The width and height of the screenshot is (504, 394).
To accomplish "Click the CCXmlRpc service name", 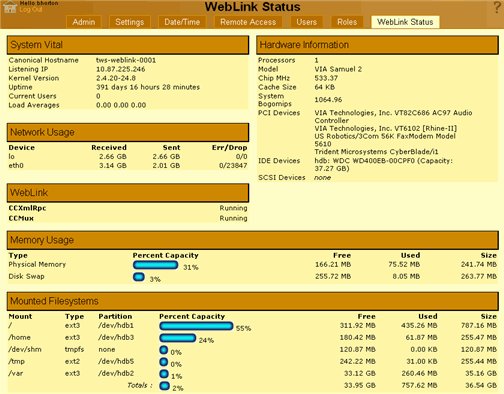I will [x=27, y=208].
